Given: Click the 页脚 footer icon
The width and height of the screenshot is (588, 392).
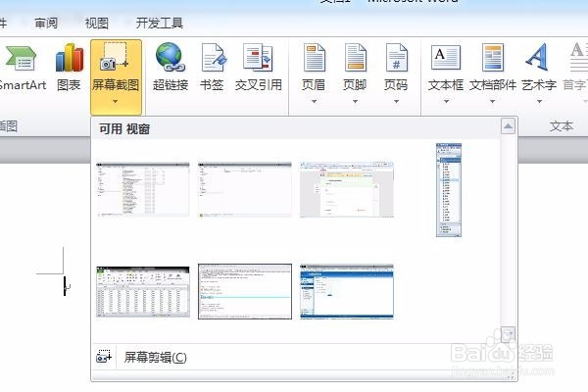Looking at the screenshot, I should (355, 58).
